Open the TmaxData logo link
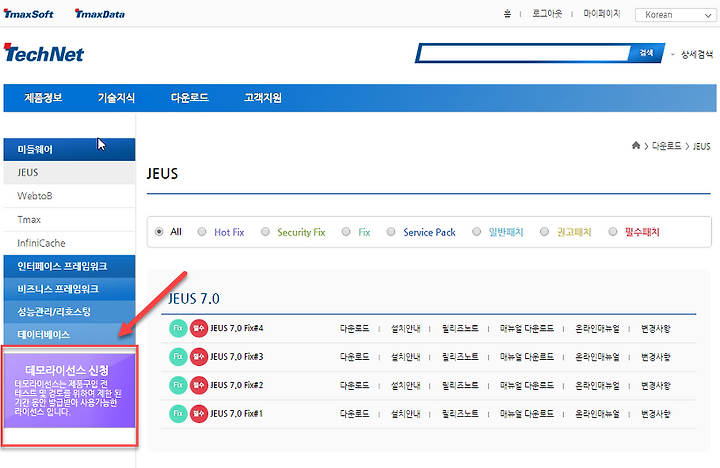 (x=100, y=14)
